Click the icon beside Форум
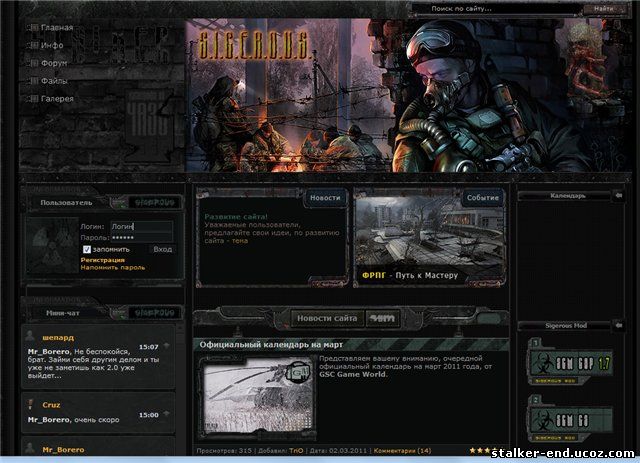Image resolution: width=640 pixels, height=463 pixels. point(33,63)
